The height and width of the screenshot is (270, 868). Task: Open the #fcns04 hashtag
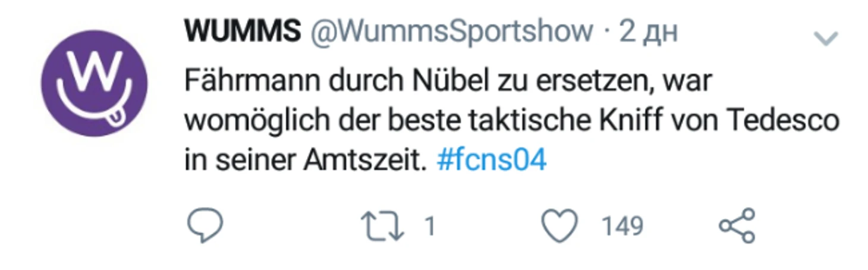pos(491,161)
